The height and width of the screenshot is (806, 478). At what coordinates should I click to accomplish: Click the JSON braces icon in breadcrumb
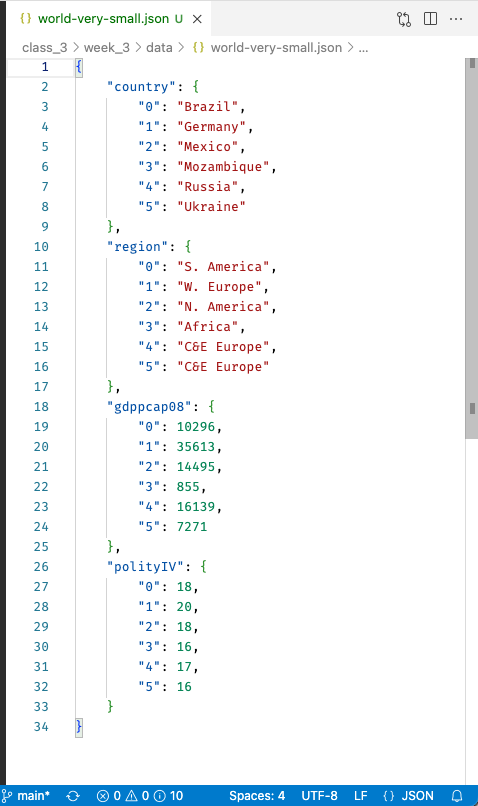click(x=198, y=48)
